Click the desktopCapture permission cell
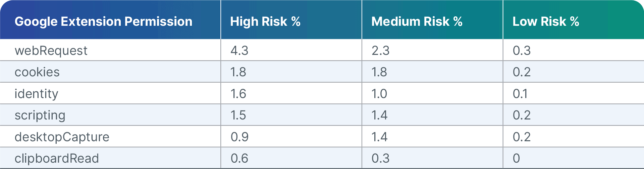This screenshot has height=169, width=644. 62,137
